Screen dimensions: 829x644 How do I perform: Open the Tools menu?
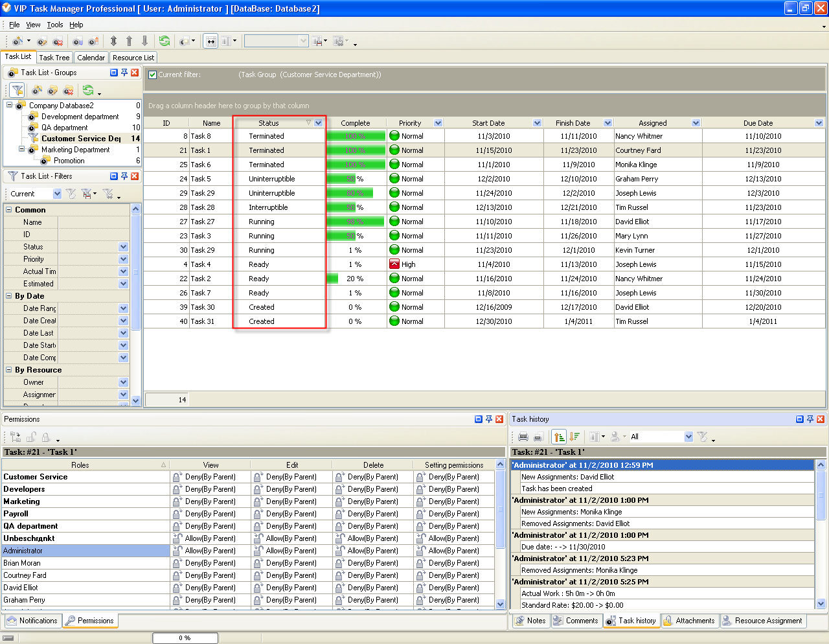tap(55, 25)
